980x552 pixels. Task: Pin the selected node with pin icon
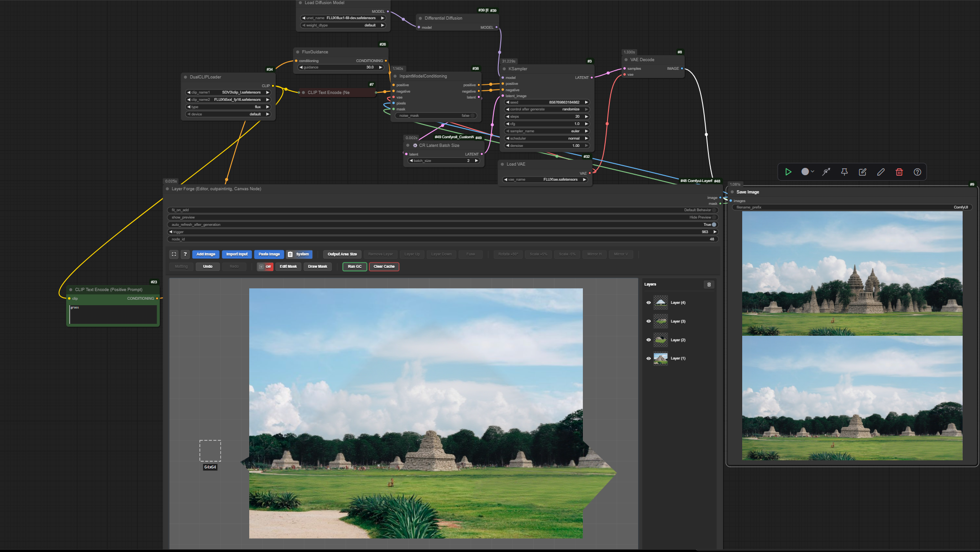click(x=844, y=172)
